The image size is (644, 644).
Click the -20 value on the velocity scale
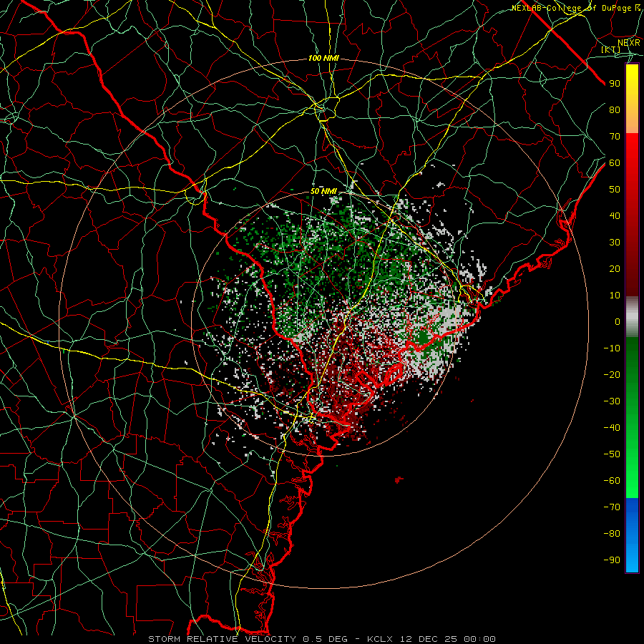(x=612, y=374)
